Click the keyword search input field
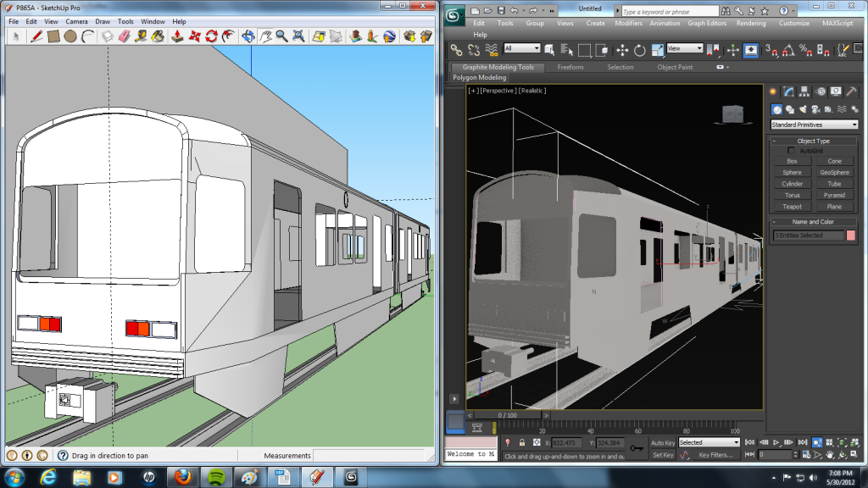Image resolution: width=868 pixels, height=488 pixels. (670, 11)
